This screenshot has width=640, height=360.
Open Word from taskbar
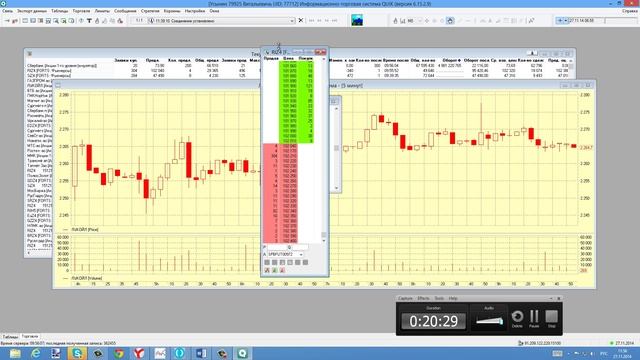(x=201, y=353)
